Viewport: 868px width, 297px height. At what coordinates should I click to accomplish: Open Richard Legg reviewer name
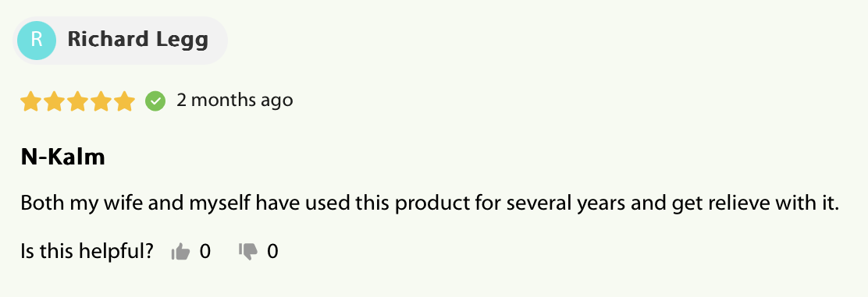point(138,40)
